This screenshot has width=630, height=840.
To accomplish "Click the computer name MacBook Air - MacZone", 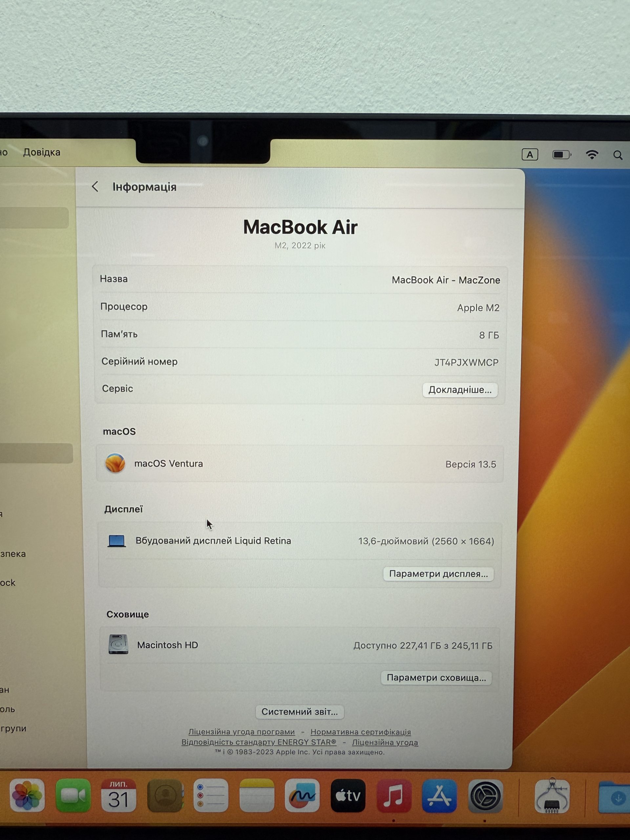I will coord(446,280).
